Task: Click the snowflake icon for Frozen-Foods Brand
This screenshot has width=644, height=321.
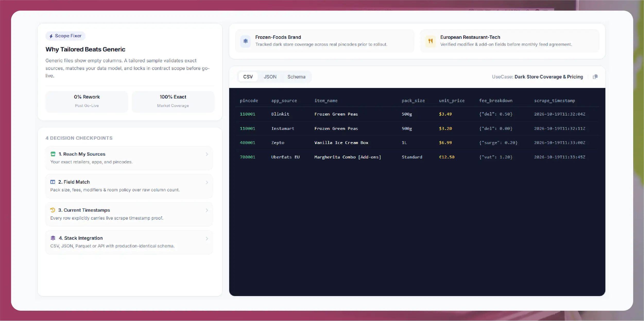Action: [245, 41]
